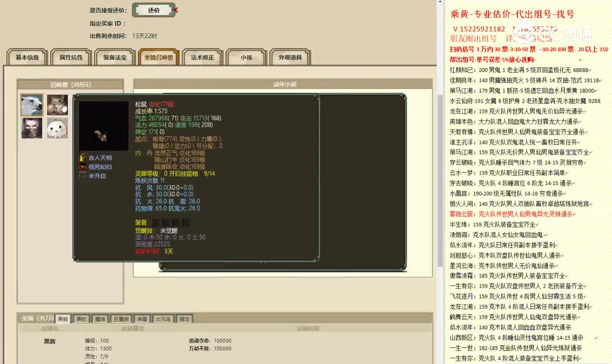This screenshot has height=364, width=612.
Task: Click the 水云仙府 listing line
Action: point(525,101)
